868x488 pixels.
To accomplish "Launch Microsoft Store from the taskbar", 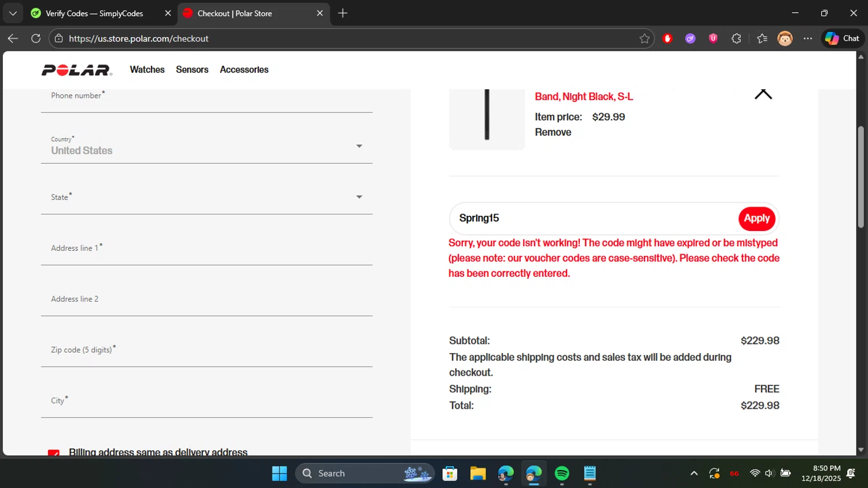I will [450, 474].
